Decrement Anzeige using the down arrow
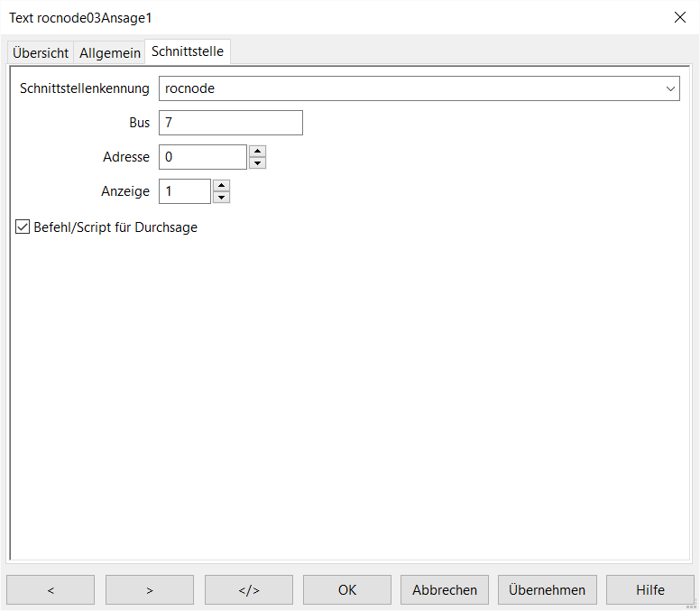The height and width of the screenshot is (611, 700). click(221, 198)
